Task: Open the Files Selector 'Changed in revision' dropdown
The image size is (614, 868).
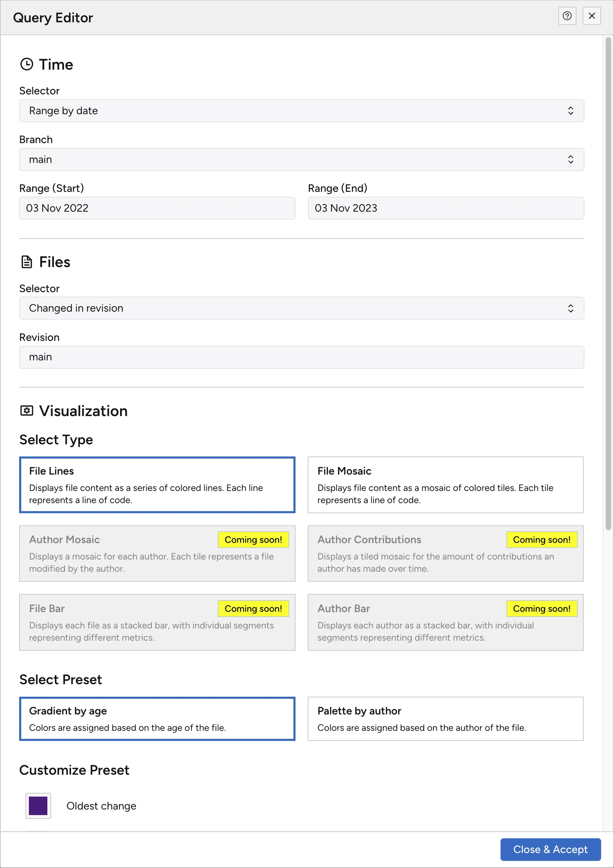Action: click(301, 308)
